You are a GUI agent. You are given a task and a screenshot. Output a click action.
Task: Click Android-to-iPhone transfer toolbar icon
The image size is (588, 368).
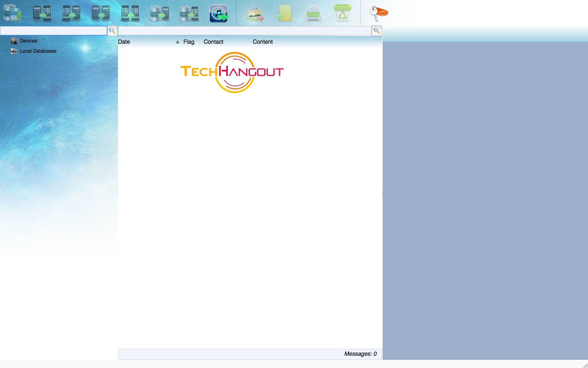pyautogui.click(x=42, y=13)
